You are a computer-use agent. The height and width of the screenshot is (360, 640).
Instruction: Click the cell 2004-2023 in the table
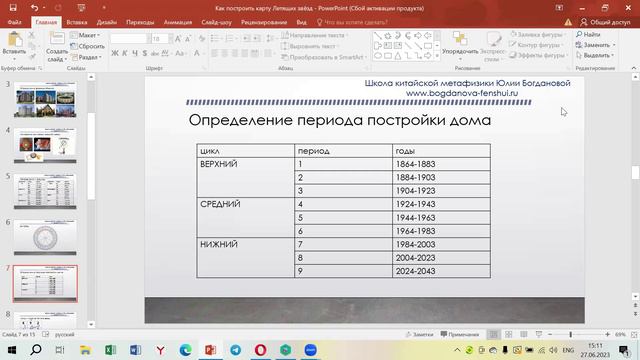441,258
